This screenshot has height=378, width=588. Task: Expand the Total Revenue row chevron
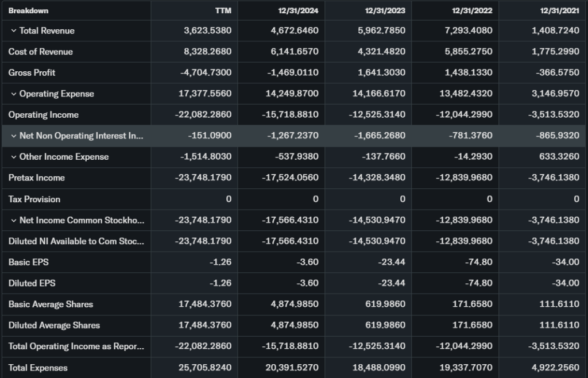pyautogui.click(x=14, y=31)
